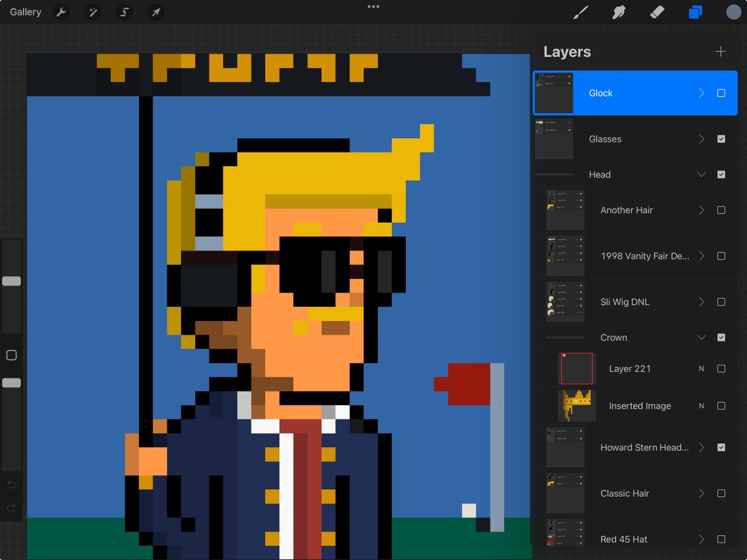Image resolution: width=747 pixels, height=560 pixels.
Task: Collapse the Head group chevron
Action: 702,174
